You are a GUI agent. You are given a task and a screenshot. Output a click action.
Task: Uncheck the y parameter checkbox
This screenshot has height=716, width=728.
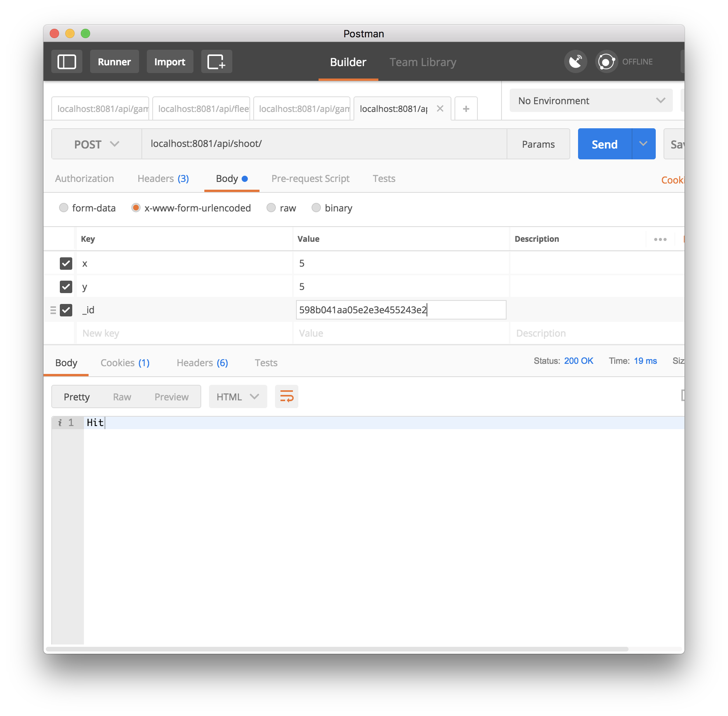[66, 286]
